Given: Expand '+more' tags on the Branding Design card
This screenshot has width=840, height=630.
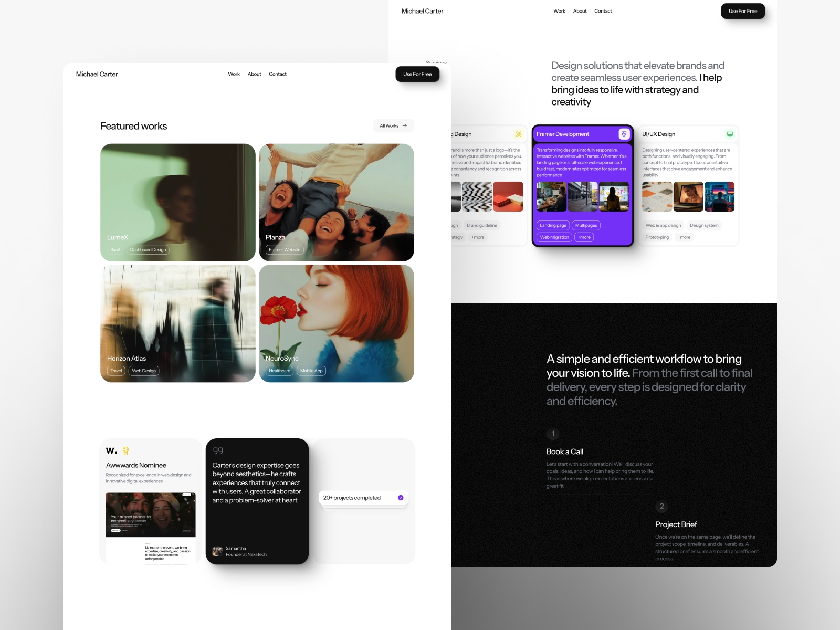Looking at the screenshot, I should 478,237.
